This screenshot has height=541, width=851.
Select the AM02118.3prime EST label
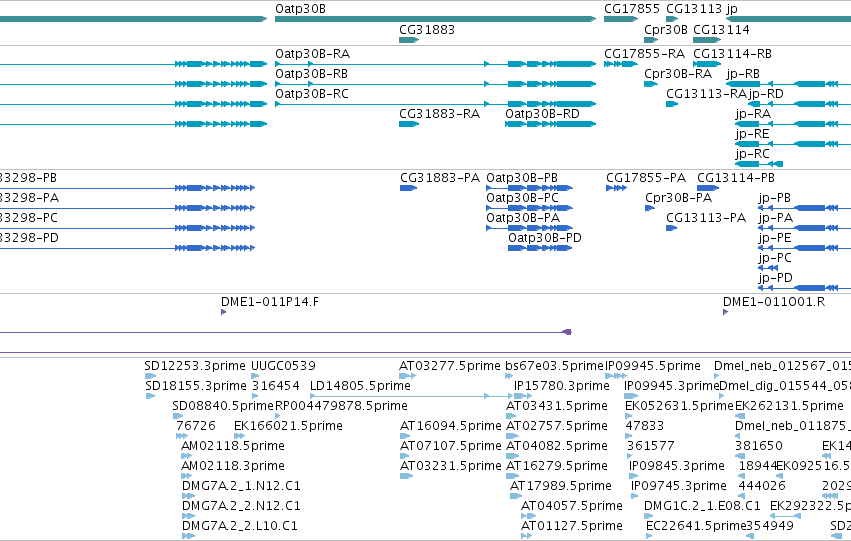[233, 467]
